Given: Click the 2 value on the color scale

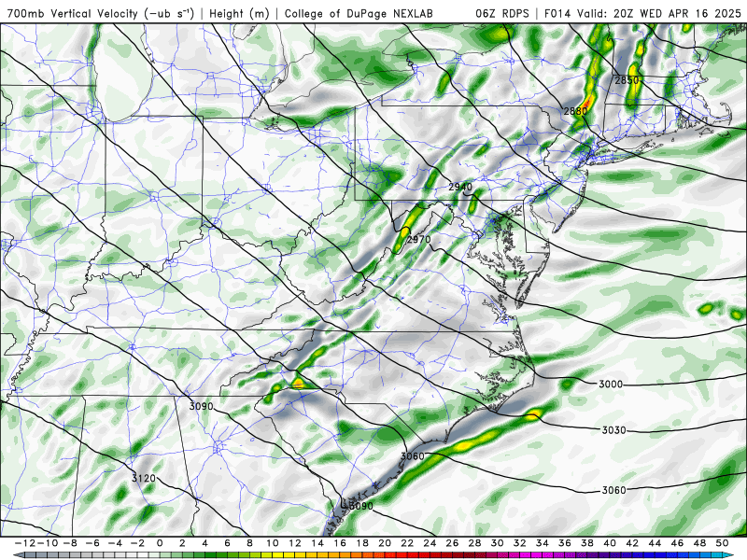Looking at the screenshot, I should click(182, 543).
